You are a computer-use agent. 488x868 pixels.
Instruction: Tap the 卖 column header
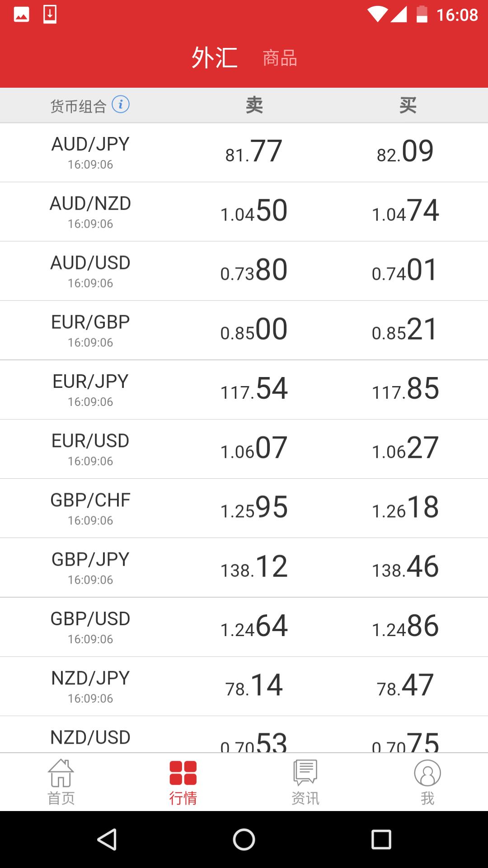click(254, 105)
